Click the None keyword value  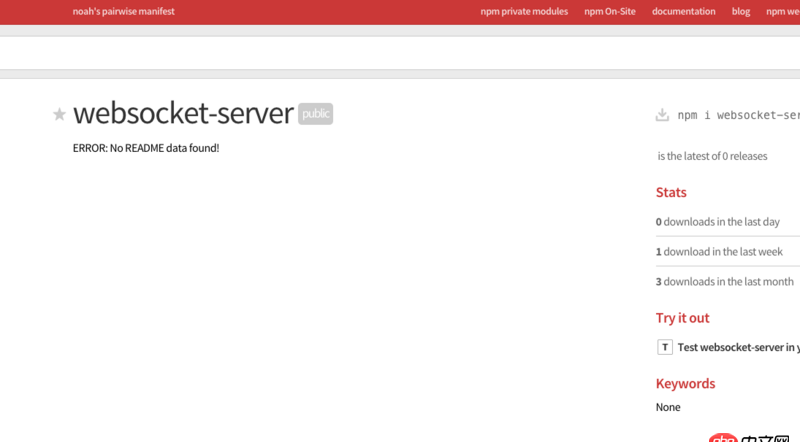coord(668,407)
